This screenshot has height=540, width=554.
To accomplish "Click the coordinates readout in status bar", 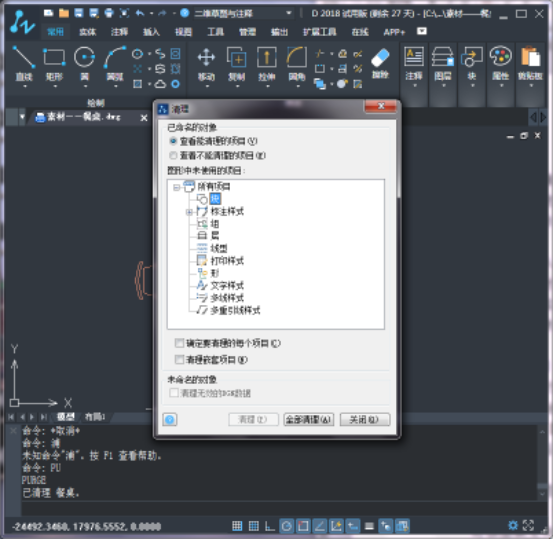I will 87,527.
